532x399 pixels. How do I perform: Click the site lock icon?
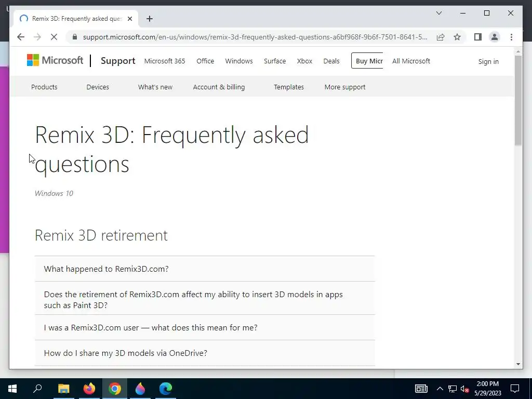75,37
